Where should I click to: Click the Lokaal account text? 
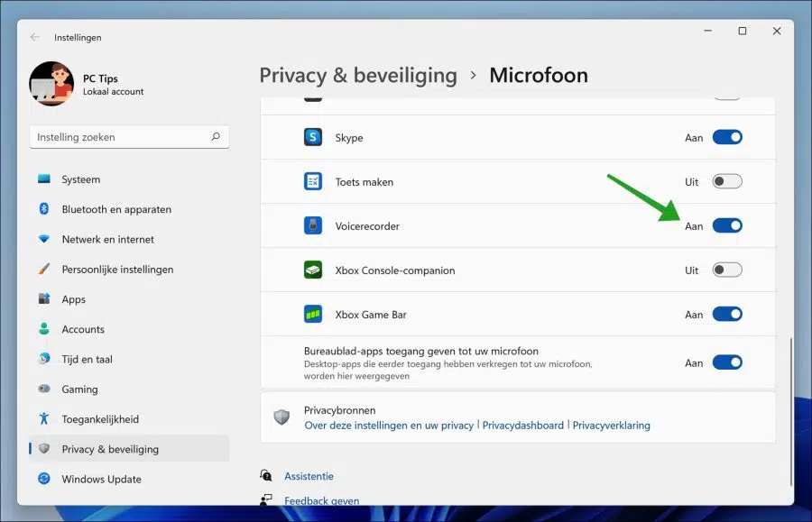tap(114, 92)
